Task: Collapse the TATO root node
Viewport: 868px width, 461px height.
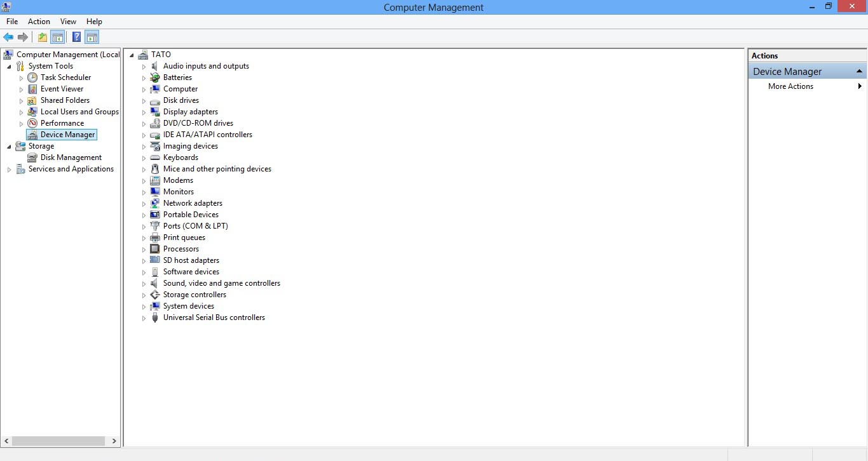Action: (132, 55)
